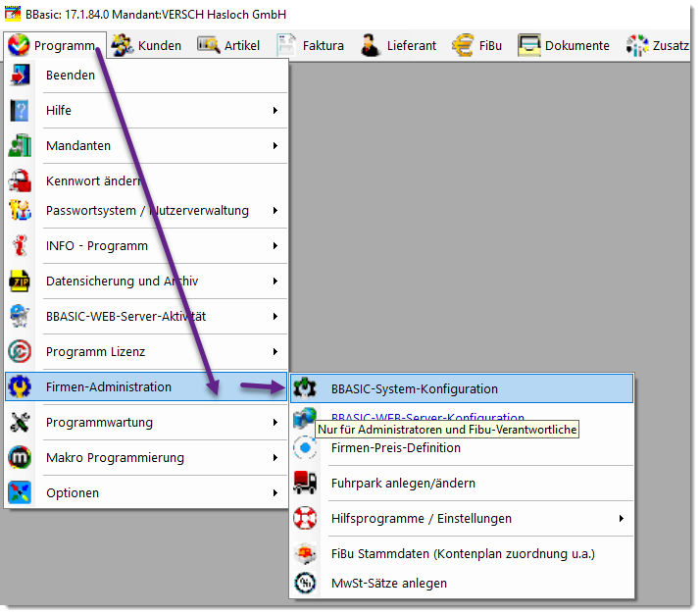Expand the Passwortsystem / Nutzerverwaltung submenu arrow
Image resolution: width=700 pixels, height=615 pixels.
pyautogui.click(x=275, y=210)
